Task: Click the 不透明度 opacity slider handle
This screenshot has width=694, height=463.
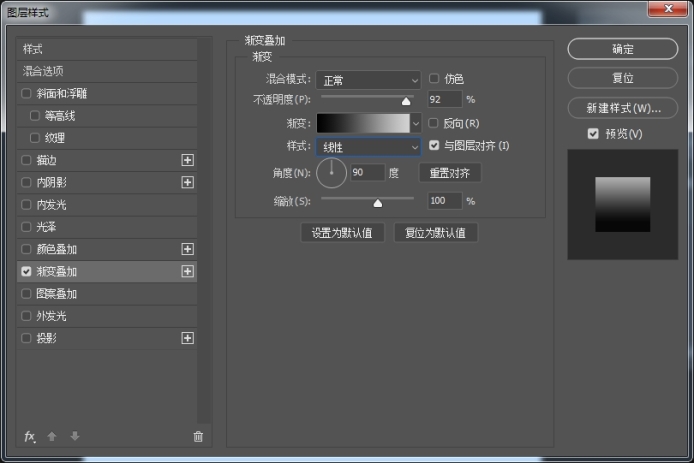Action: click(406, 101)
